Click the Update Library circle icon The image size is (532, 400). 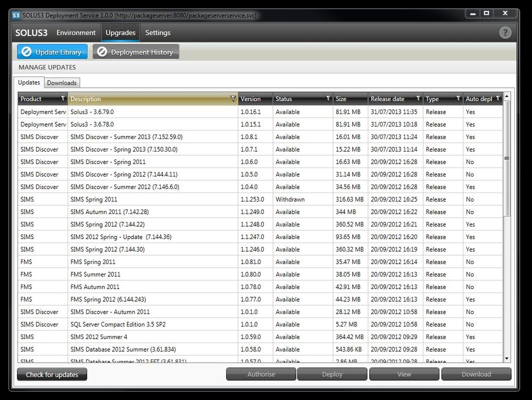click(27, 52)
